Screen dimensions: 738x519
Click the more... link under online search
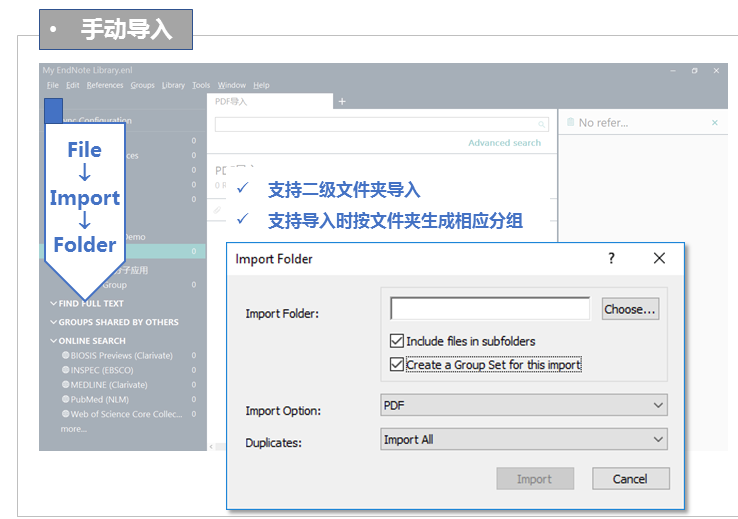pos(73,429)
